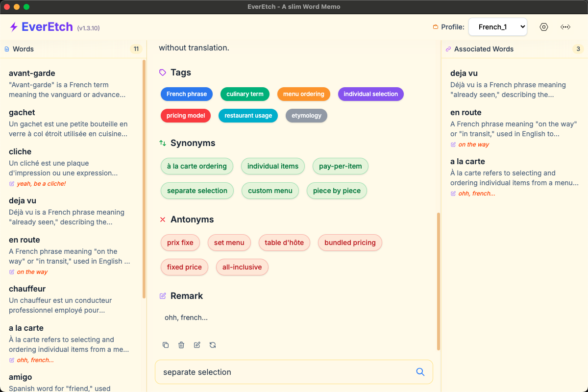The image size is (588, 392).
Task: Select the 'culinary term' tag
Action: [x=245, y=94]
